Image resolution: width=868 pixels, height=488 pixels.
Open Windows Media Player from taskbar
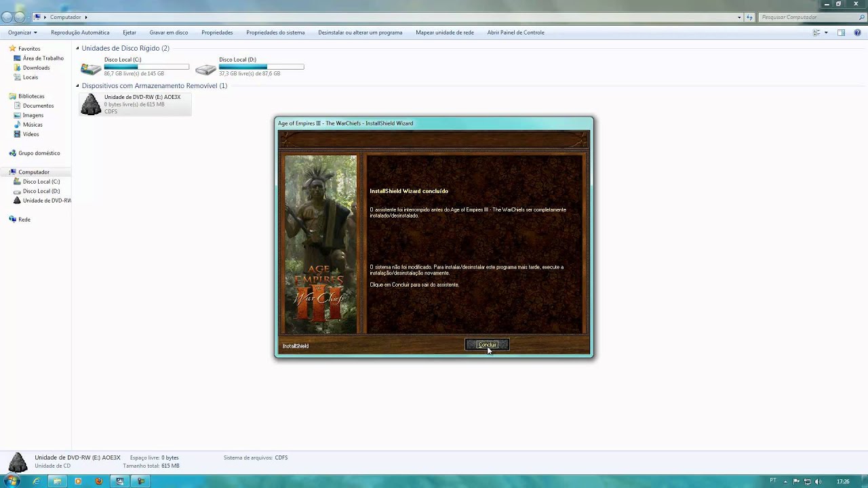pos(78,481)
